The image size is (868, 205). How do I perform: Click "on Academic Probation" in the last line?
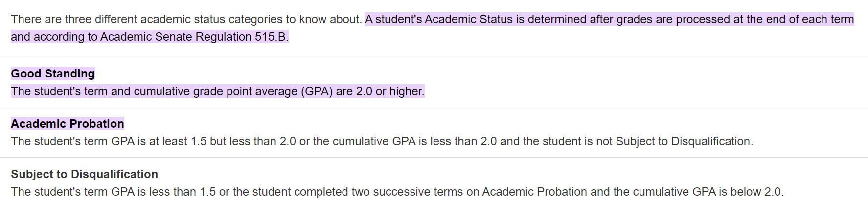(526, 192)
